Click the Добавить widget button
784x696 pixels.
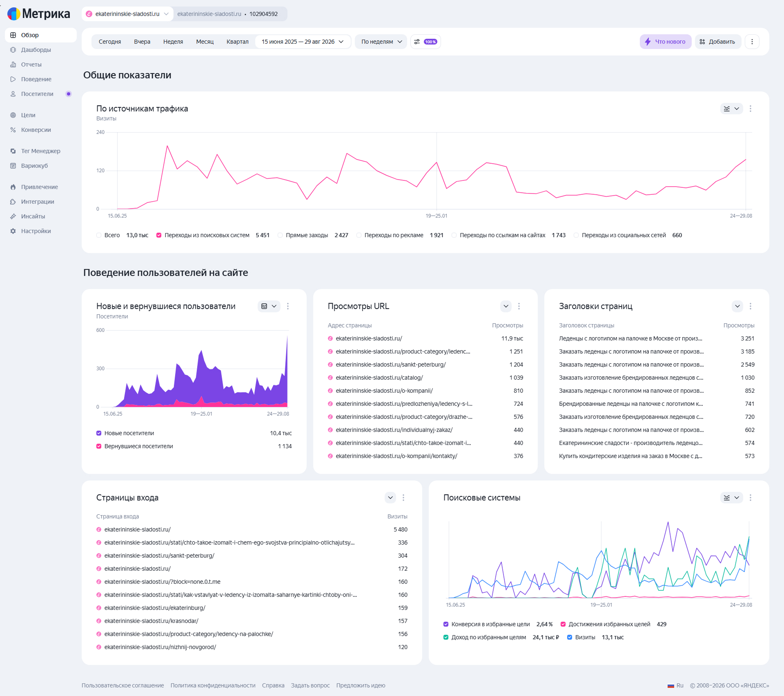718,42
